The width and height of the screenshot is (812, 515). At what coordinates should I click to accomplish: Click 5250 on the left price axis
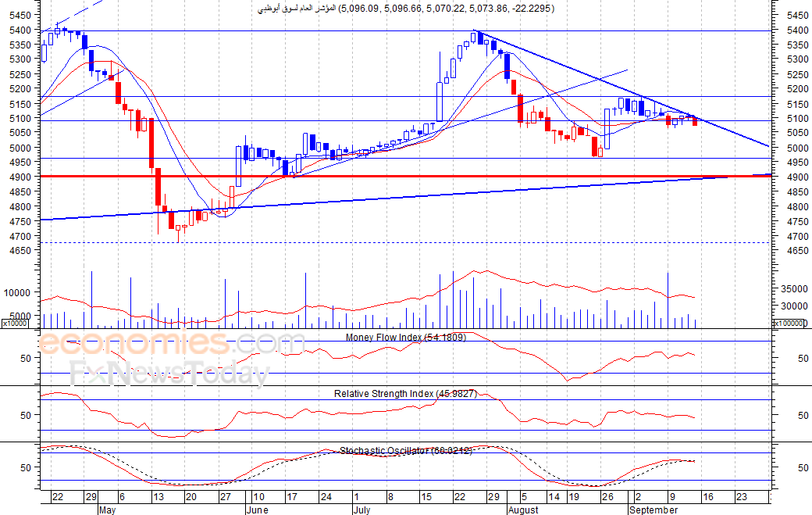tap(21, 74)
